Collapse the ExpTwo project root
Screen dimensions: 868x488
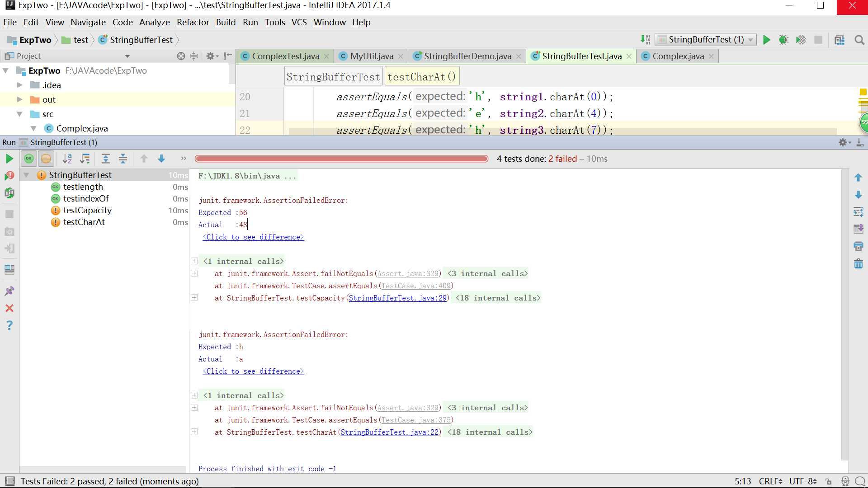(6, 71)
